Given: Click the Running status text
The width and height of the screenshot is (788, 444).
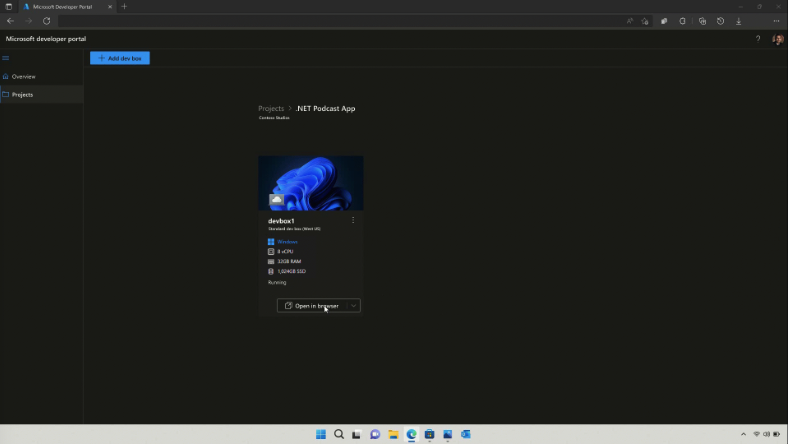Looking at the screenshot, I should point(277,283).
